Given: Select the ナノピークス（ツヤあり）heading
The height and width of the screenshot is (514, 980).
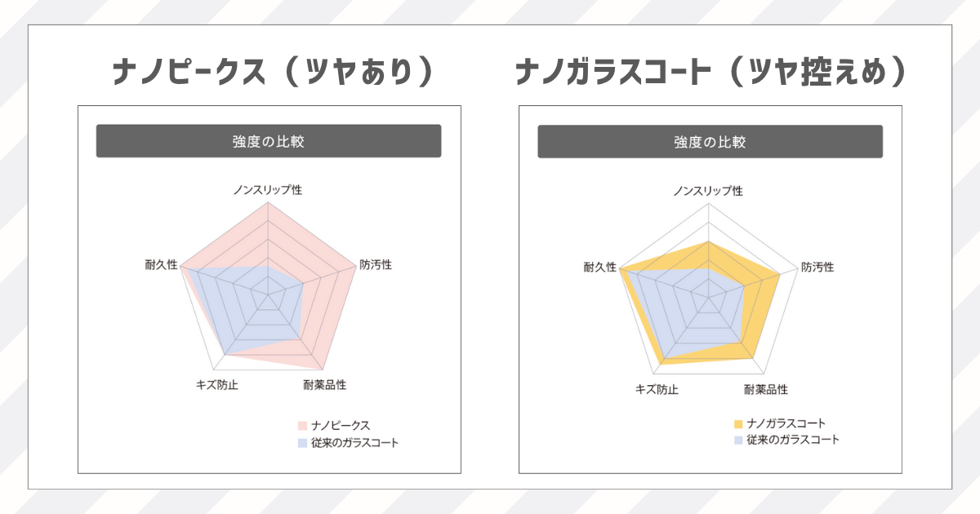Looking at the screenshot, I should 272,73.
